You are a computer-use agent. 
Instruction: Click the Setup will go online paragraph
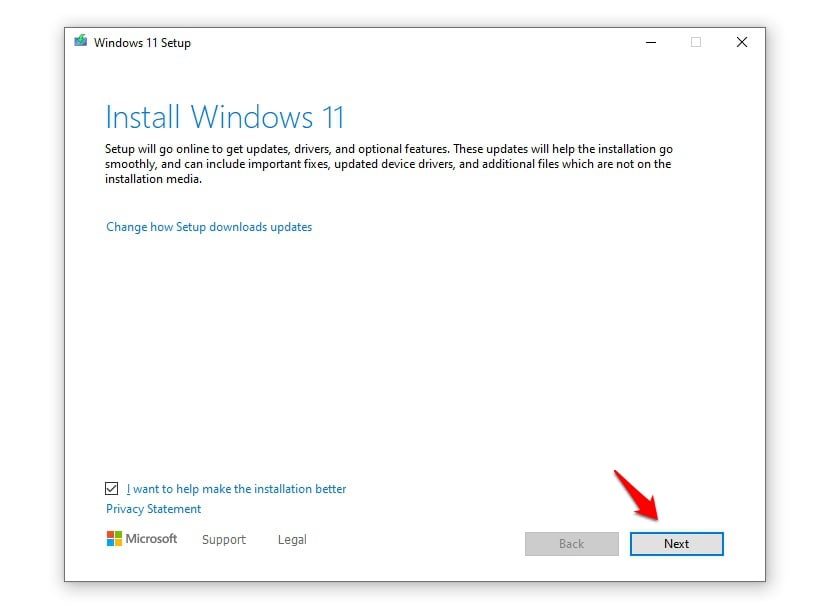(389, 164)
